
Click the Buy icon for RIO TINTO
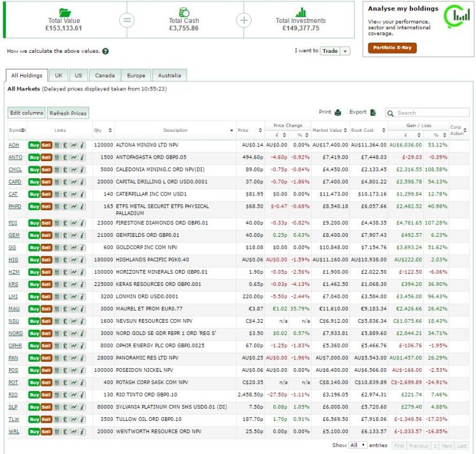34,395
